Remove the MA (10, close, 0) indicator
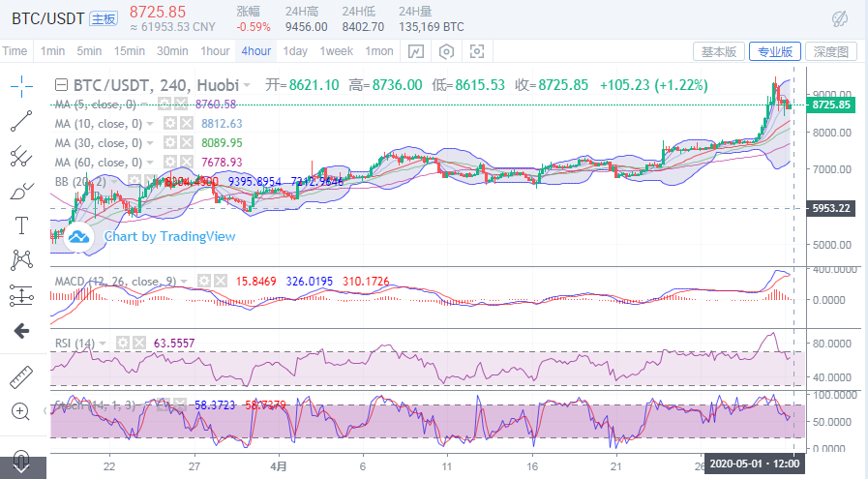 click(x=187, y=123)
